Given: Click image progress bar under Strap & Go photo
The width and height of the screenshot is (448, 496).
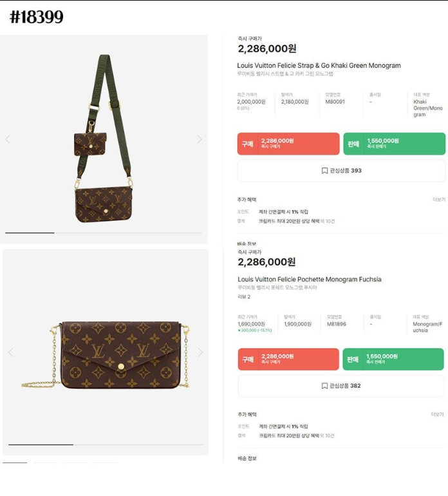Looking at the screenshot, I should pyautogui.click(x=104, y=233).
